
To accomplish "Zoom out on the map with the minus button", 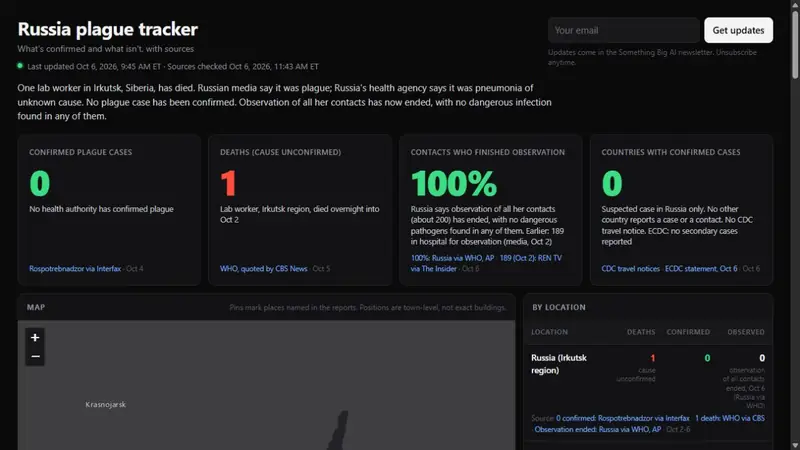I will pyautogui.click(x=35, y=356).
